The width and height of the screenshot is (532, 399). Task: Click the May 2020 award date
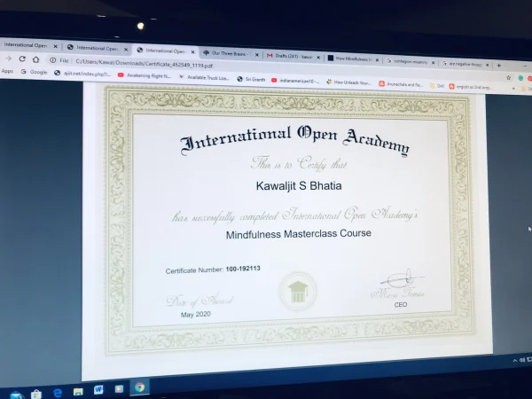[x=196, y=315]
